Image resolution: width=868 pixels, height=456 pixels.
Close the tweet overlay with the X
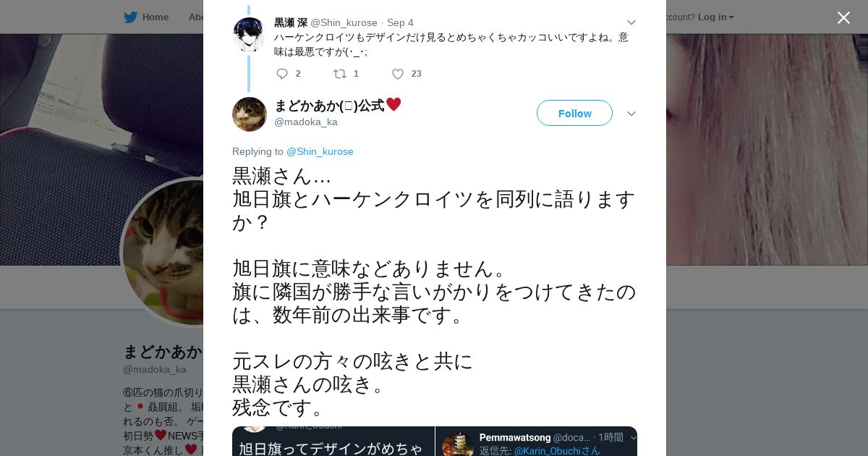[843, 17]
